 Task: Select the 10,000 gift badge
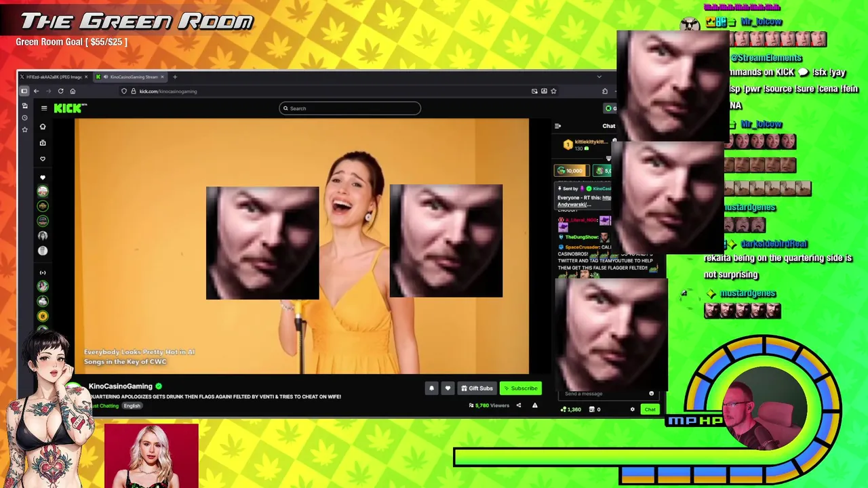572,170
